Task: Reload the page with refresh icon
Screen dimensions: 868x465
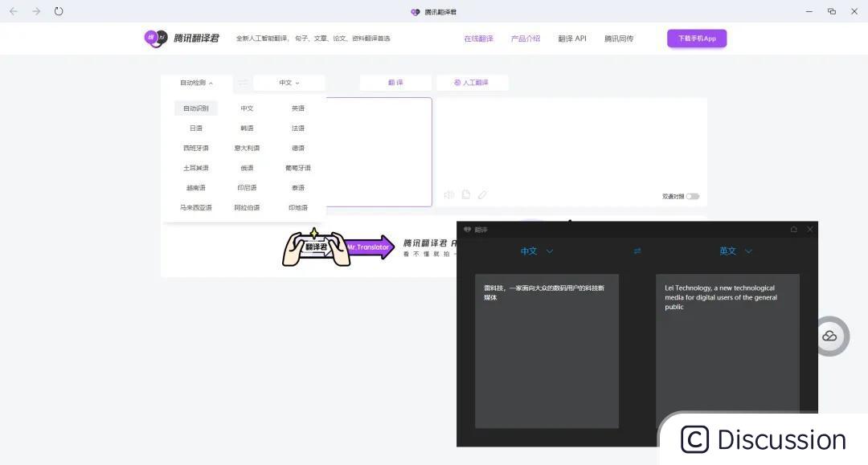Action: coord(59,11)
